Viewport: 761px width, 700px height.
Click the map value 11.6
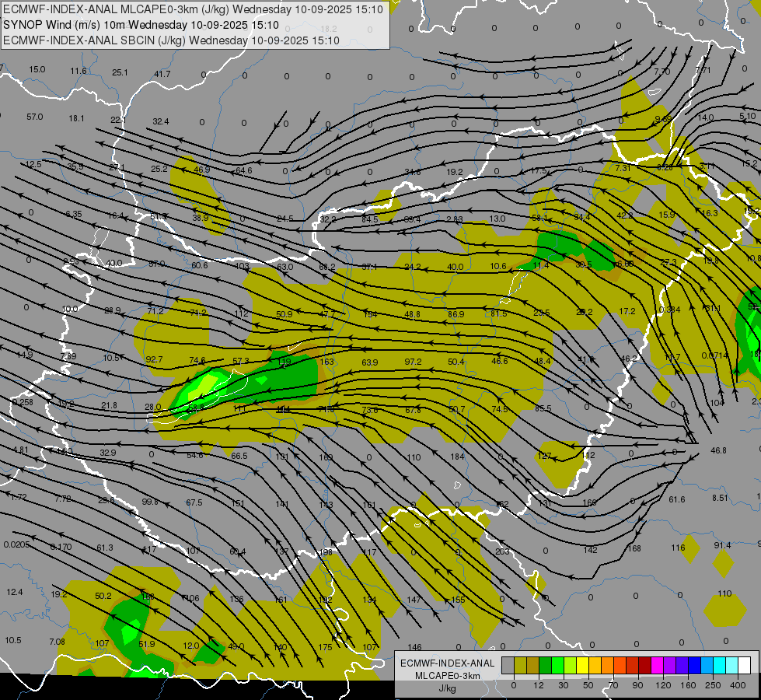point(79,71)
